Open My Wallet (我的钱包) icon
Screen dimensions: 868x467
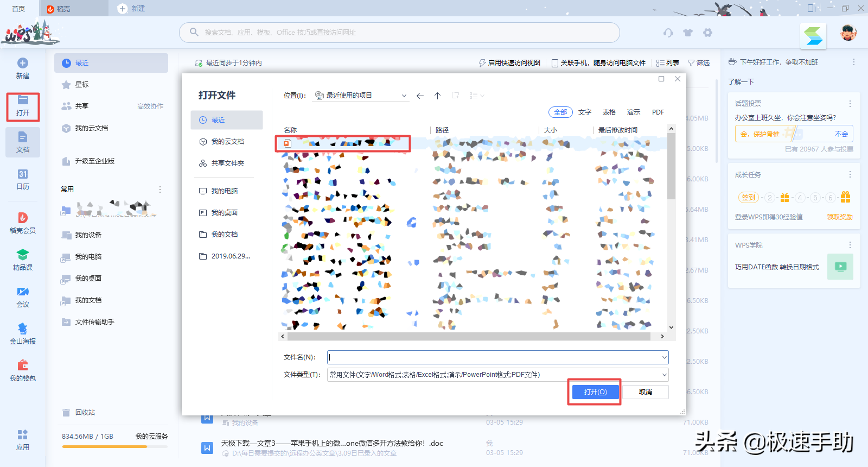[x=23, y=370]
